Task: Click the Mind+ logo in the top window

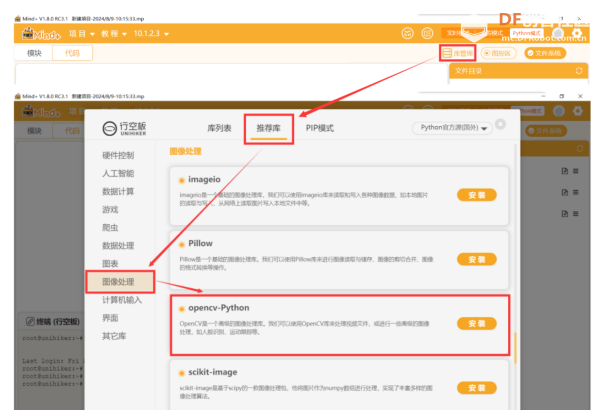Action: point(41,34)
